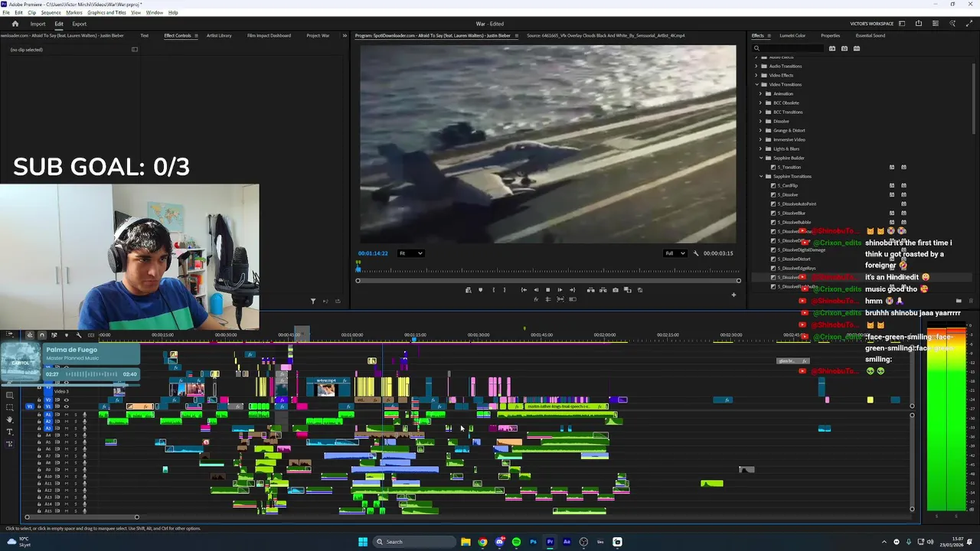Switch to the Essential Sound tab

click(871, 35)
